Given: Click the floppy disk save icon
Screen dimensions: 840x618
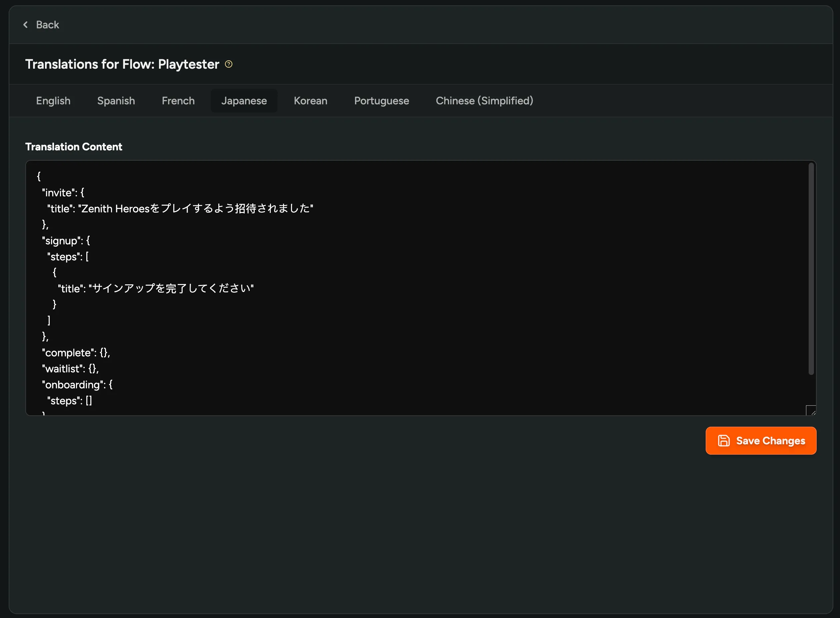Looking at the screenshot, I should 724,441.
